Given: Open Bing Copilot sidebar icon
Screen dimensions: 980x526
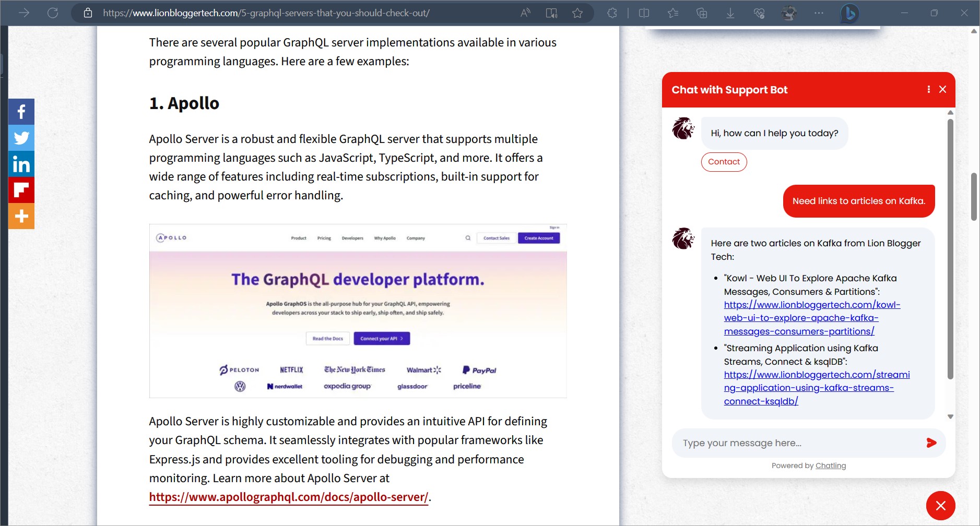Looking at the screenshot, I should 849,13.
